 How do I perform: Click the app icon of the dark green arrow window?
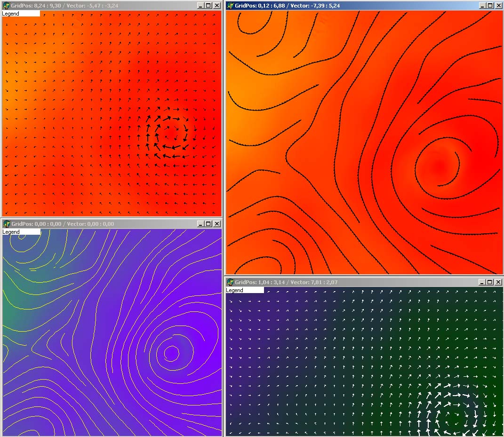230,282
